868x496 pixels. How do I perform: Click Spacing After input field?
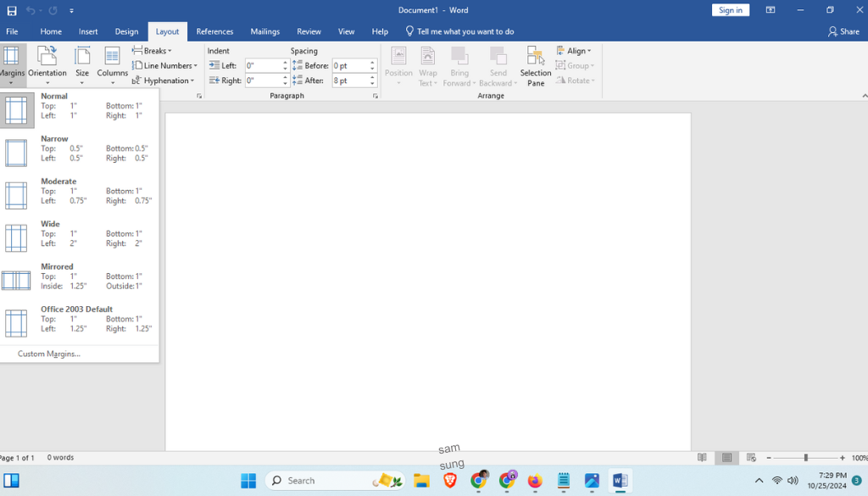pyautogui.click(x=350, y=81)
